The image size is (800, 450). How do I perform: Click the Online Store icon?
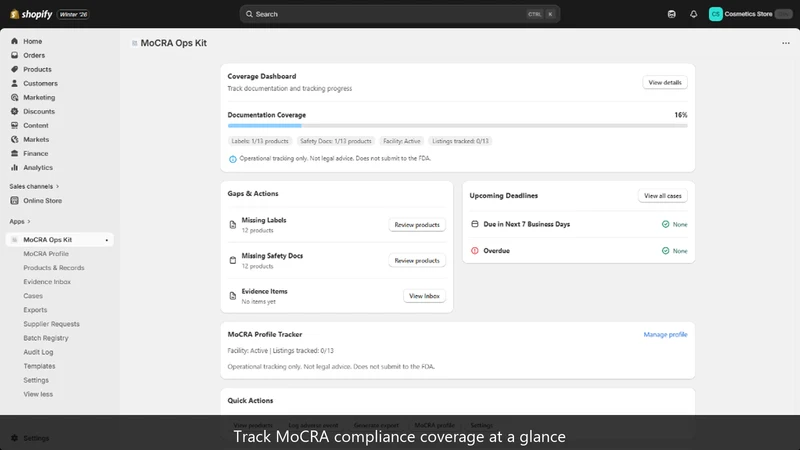tap(14, 201)
